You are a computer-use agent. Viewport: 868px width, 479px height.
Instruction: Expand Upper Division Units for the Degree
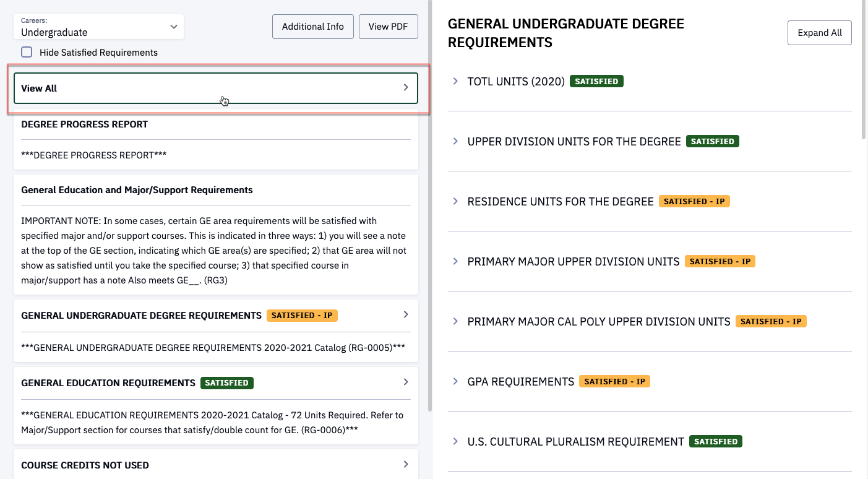(x=455, y=141)
